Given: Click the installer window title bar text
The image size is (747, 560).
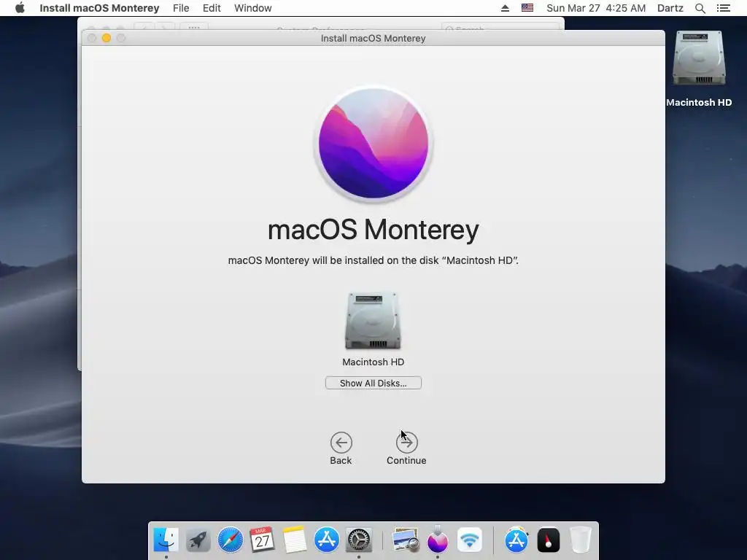Looking at the screenshot, I should tap(373, 38).
